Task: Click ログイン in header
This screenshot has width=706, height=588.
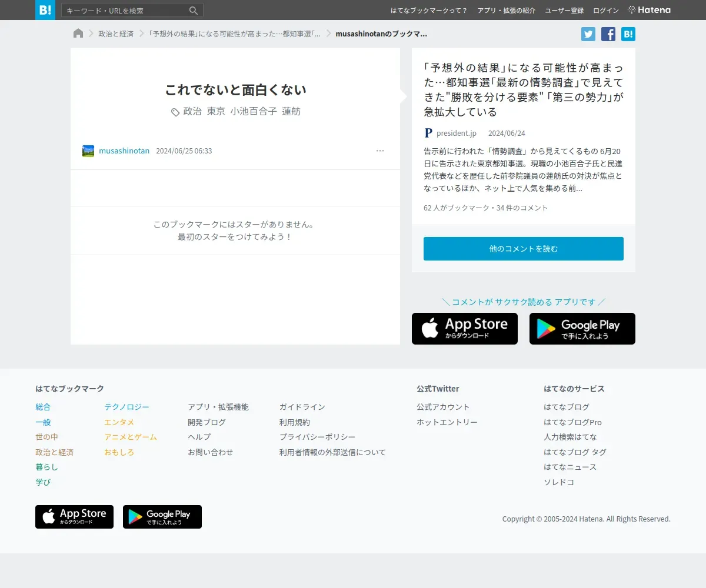Action: 606,11
